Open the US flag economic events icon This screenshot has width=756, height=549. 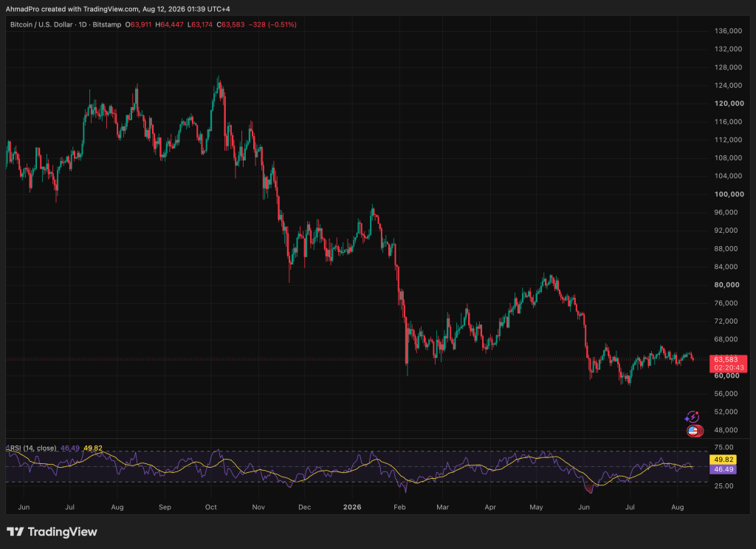(x=694, y=431)
